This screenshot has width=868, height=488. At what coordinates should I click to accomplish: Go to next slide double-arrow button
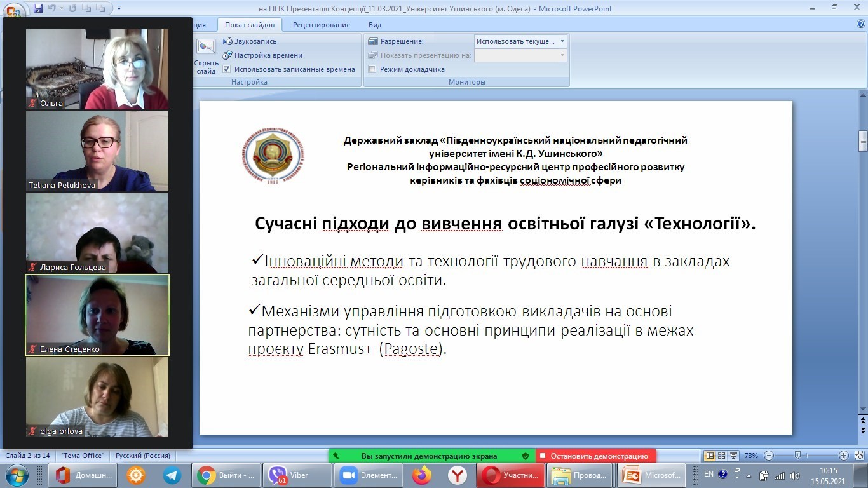[863, 430]
